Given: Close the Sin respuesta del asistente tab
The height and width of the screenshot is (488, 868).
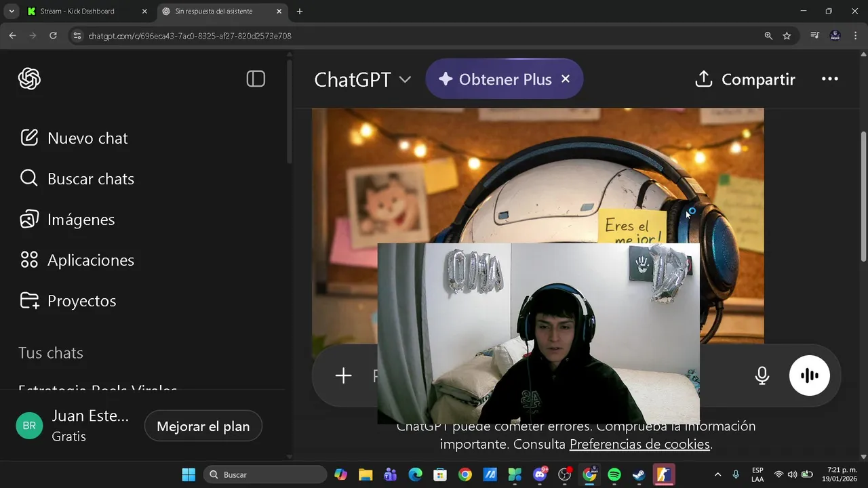Looking at the screenshot, I should [x=279, y=12].
